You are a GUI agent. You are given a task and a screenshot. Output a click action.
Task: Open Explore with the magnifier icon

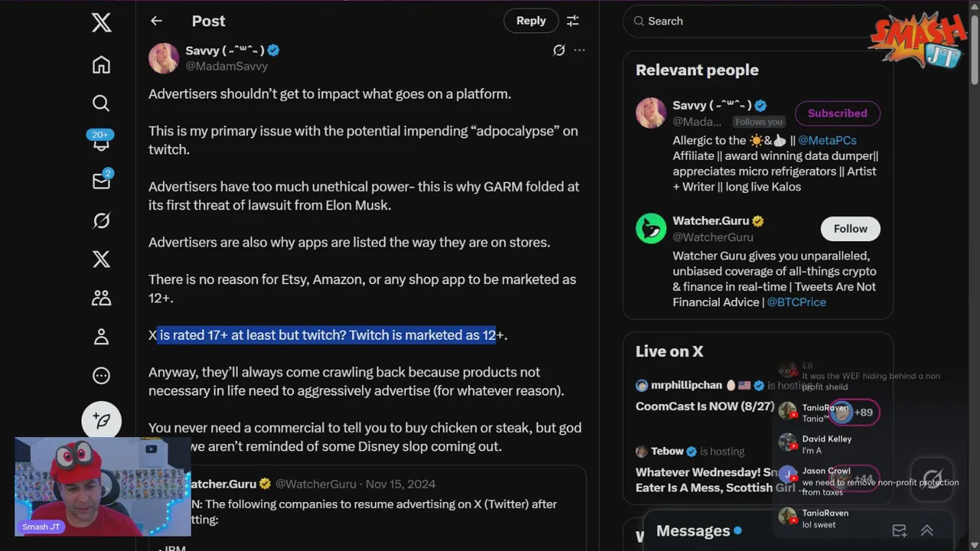[101, 103]
